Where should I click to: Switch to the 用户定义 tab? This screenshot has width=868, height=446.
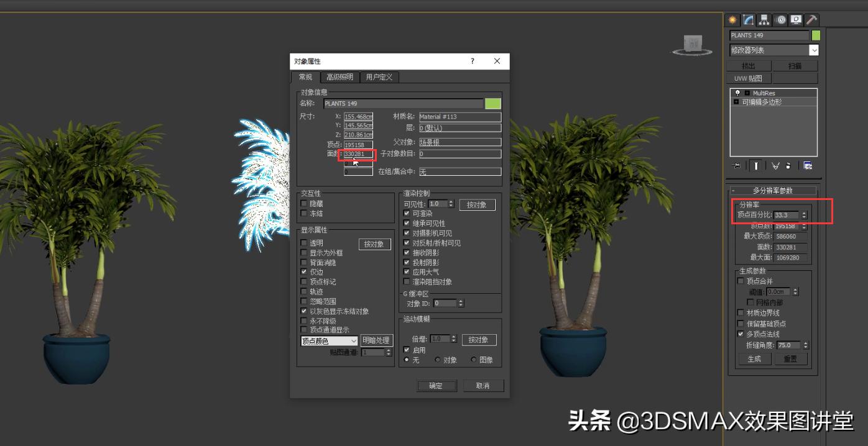tap(379, 77)
